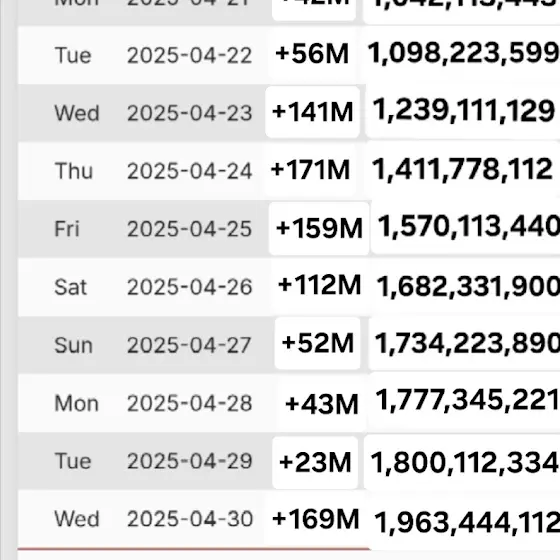The image size is (560, 560).
Task: Select the date 2025-04-26 in Saturday row
Action: coord(190,287)
